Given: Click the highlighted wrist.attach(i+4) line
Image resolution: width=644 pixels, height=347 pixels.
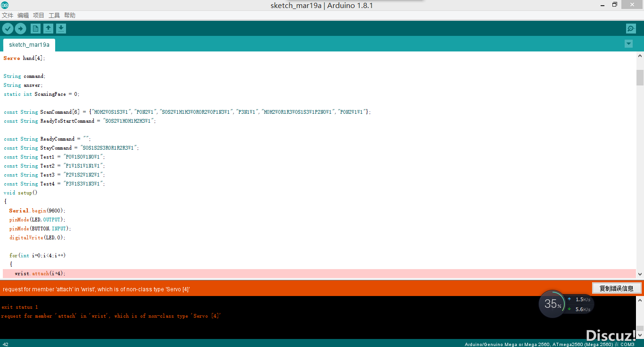Looking at the screenshot, I should [x=319, y=273].
